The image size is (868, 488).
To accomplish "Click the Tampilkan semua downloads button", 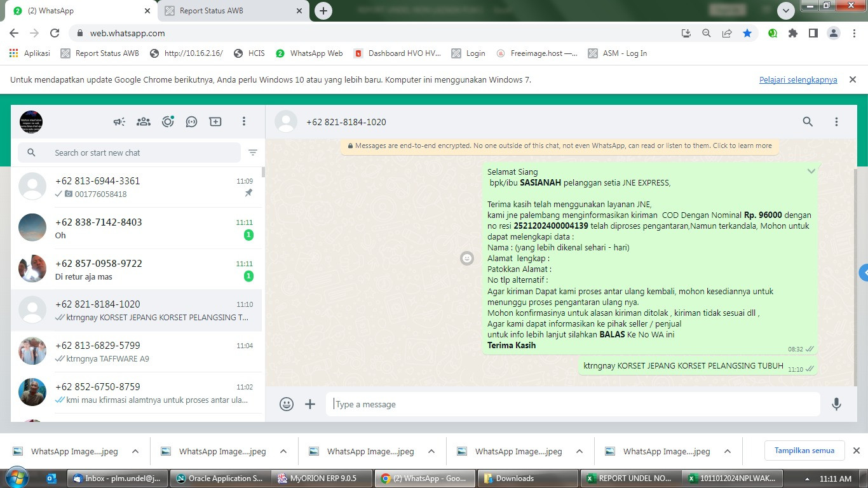I will (x=804, y=451).
